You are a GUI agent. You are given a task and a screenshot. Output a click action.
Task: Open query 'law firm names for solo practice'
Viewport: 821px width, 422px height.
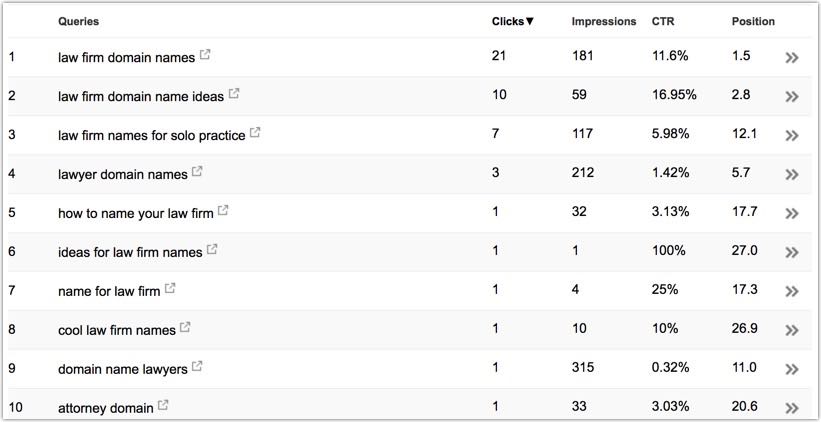152,136
